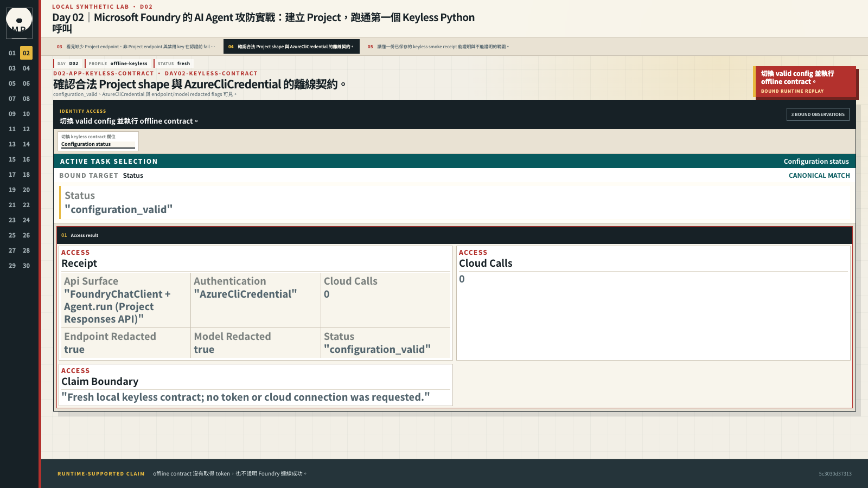Image resolution: width=868 pixels, height=488 pixels.
Task: Click the Day 02 Microsoft Foundry page title
Action: point(263,22)
